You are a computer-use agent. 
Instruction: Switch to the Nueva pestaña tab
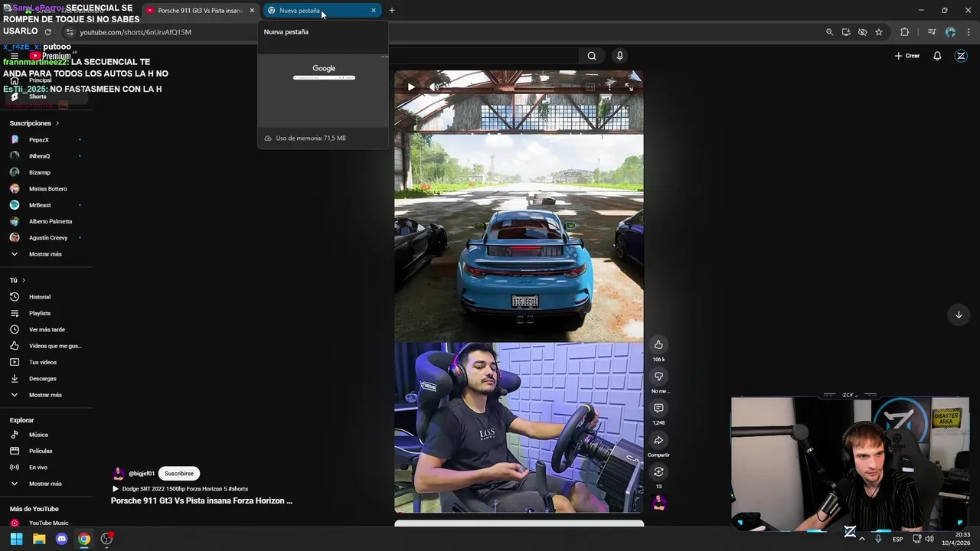321,11
